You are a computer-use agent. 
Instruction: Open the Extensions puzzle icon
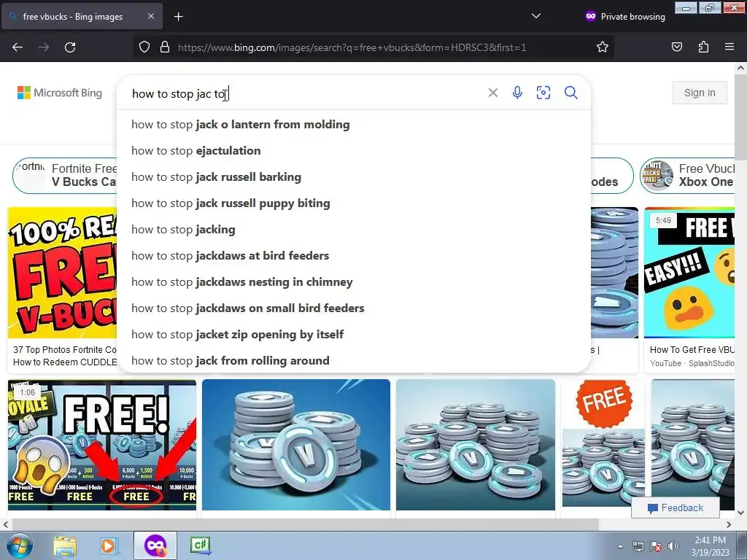point(703,47)
